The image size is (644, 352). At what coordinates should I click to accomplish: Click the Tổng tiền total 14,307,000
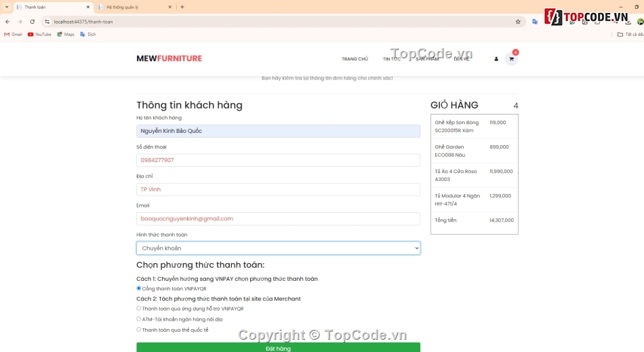[502, 220]
